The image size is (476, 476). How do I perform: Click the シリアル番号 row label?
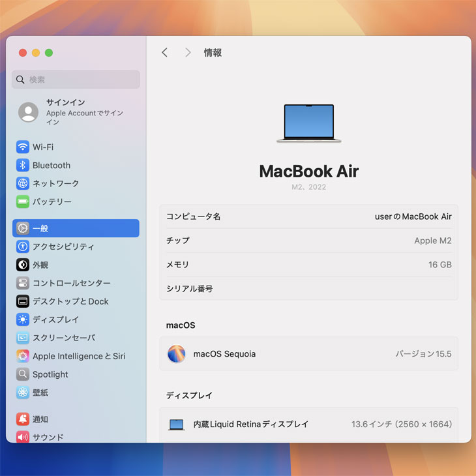point(190,289)
